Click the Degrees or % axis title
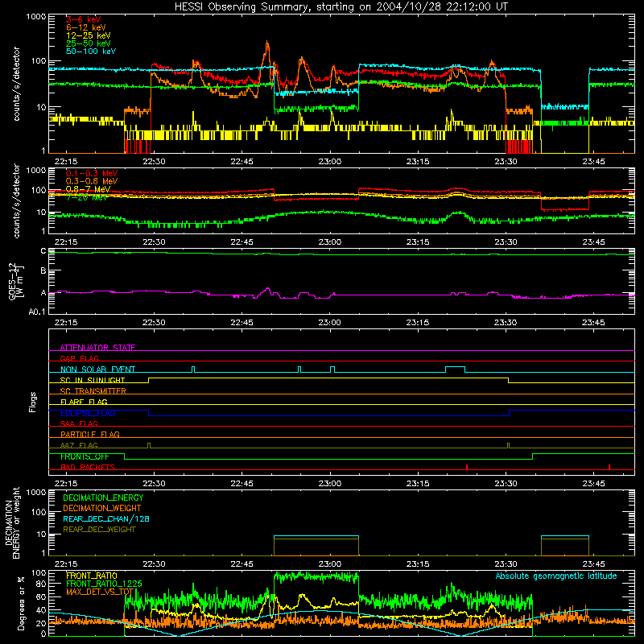Screen dimensions: 644x644 (x=21, y=603)
